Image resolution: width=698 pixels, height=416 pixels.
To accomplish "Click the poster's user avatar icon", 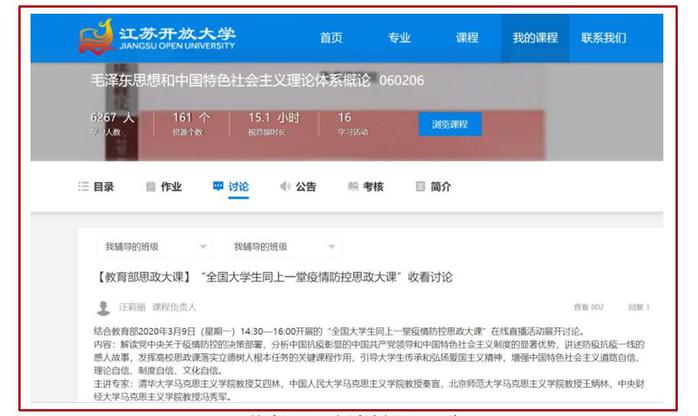I will coord(103,308).
